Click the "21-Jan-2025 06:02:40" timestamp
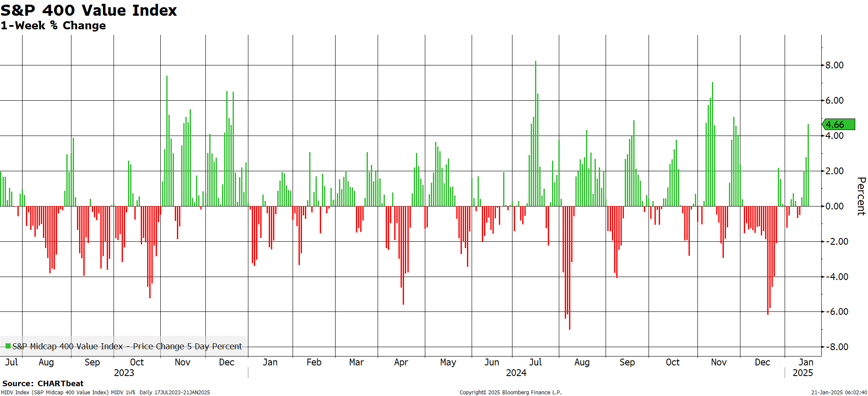This screenshot has height=396, width=868. coord(839,393)
